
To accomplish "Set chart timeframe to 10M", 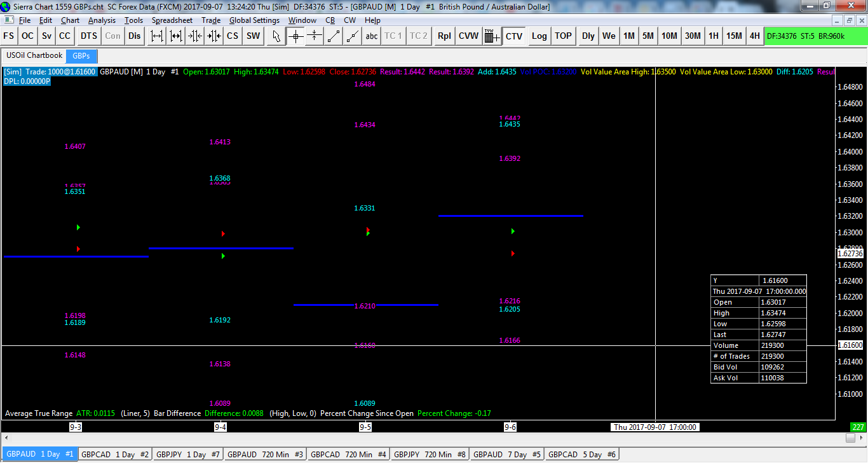I will 669,36.
